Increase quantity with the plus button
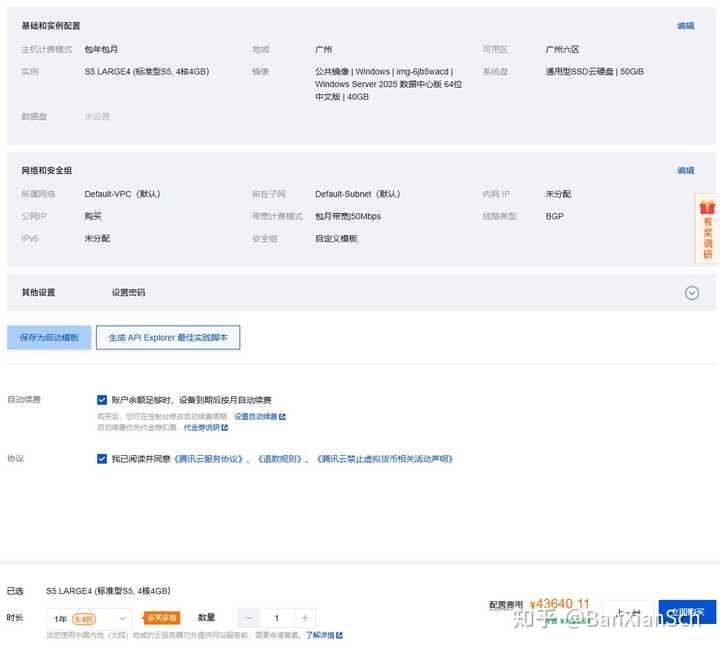Screen dimensions: 720x648 tap(305, 618)
